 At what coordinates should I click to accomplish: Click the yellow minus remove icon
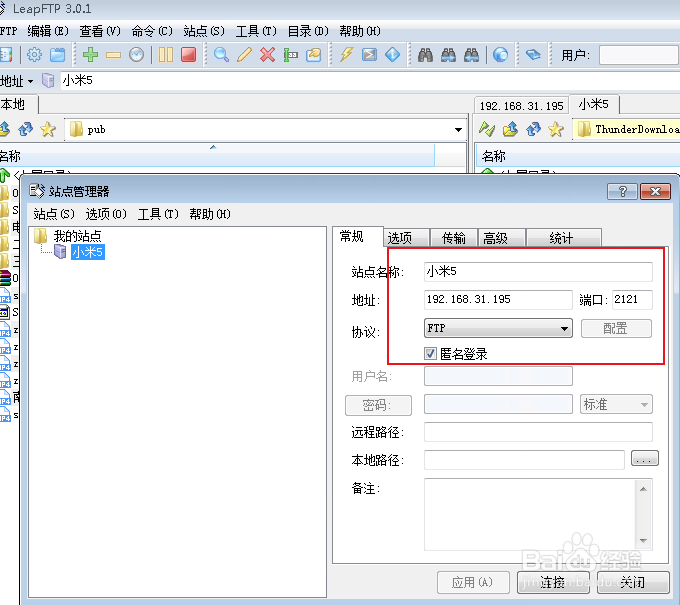[x=113, y=55]
